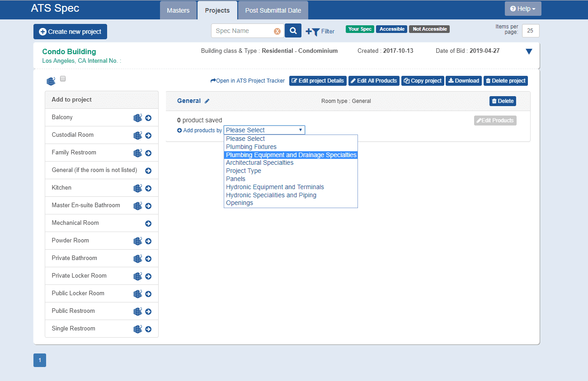The width and height of the screenshot is (588, 381).
Task: Select Panels from the dropdown list
Action: tap(291, 179)
